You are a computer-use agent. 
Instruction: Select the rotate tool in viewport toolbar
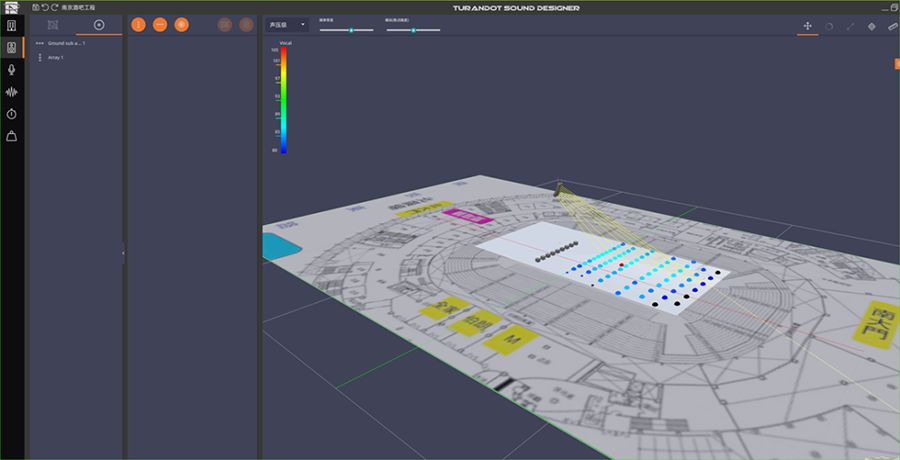829,26
